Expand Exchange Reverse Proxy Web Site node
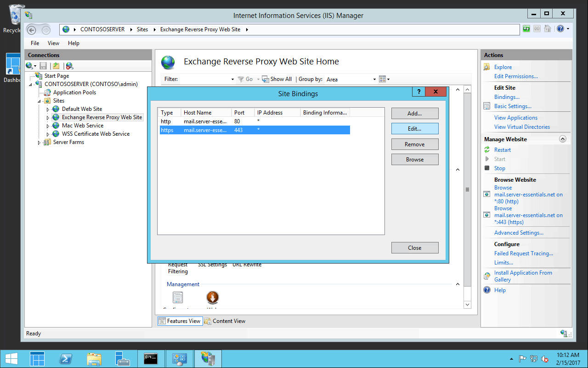The height and width of the screenshot is (368, 588). point(48,118)
